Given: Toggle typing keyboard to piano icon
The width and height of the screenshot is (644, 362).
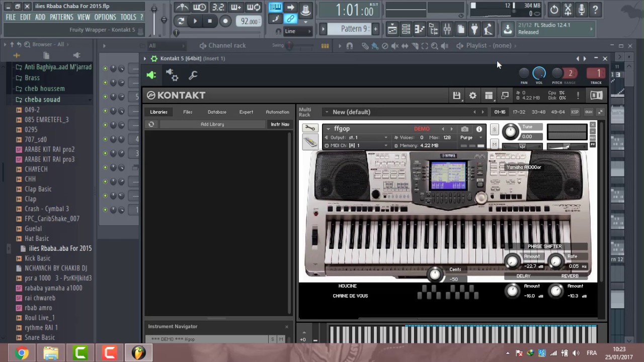Looking at the screenshot, I should (275, 7).
